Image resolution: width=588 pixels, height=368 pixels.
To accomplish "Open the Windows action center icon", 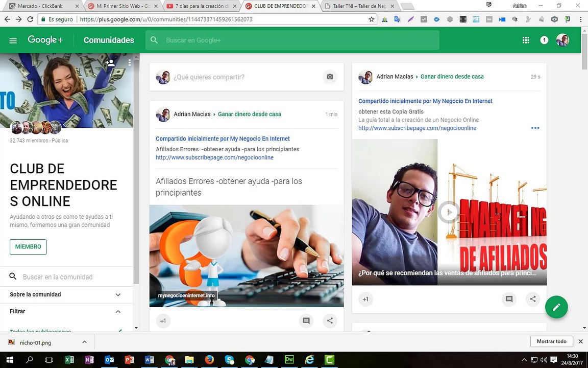I will (553, 360).
